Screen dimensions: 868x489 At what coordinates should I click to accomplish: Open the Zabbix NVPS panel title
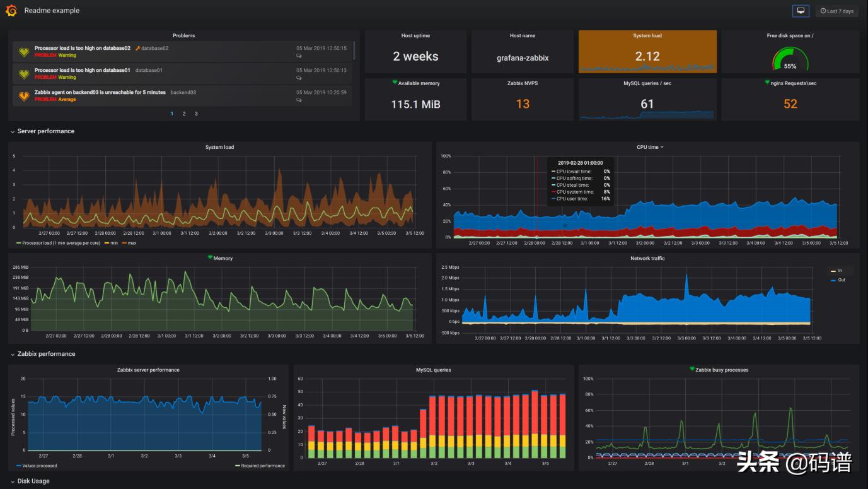pyautogui.click(x=523, y=83)
